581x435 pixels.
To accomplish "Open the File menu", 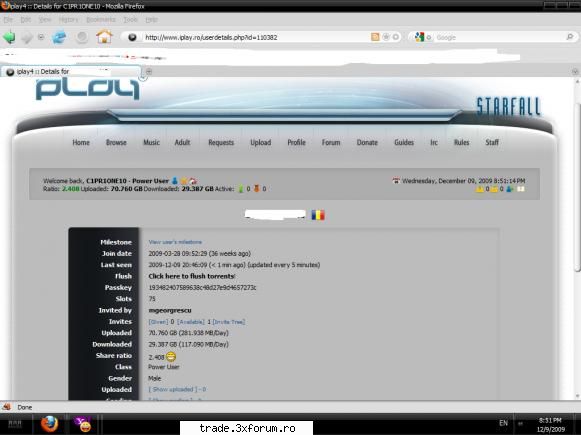I will tap(8, 20).
